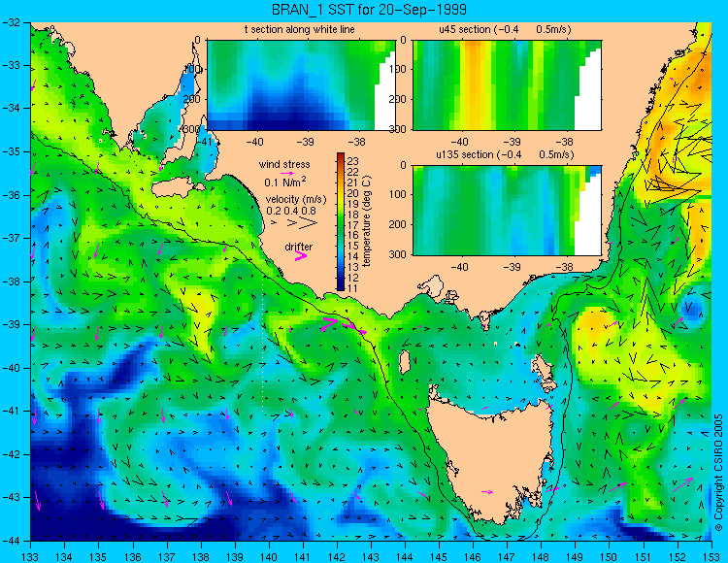Click the longitude label 142
Image resolution: width=728 pixels, height=563 pixels.
[x=337, y=557]
